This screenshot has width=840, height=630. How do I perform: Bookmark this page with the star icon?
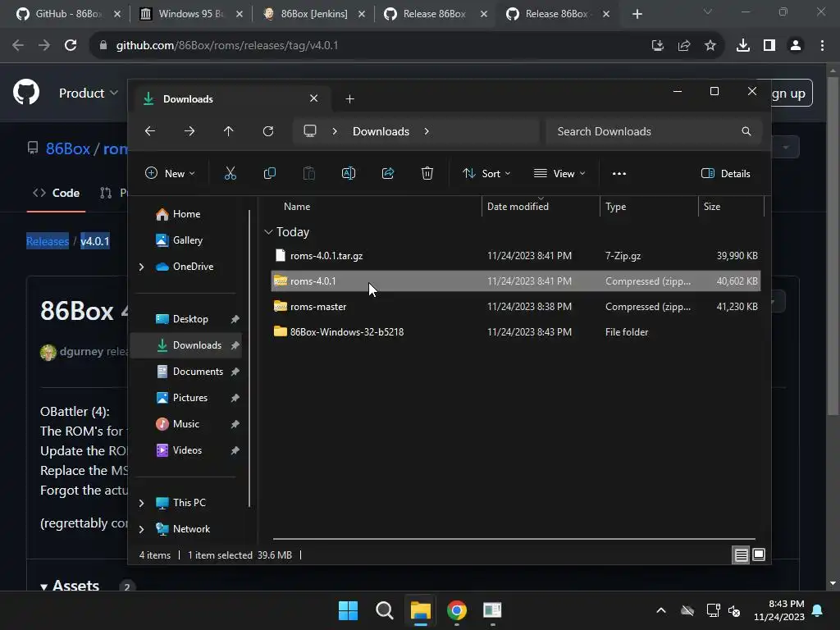(x=710, y=46)
